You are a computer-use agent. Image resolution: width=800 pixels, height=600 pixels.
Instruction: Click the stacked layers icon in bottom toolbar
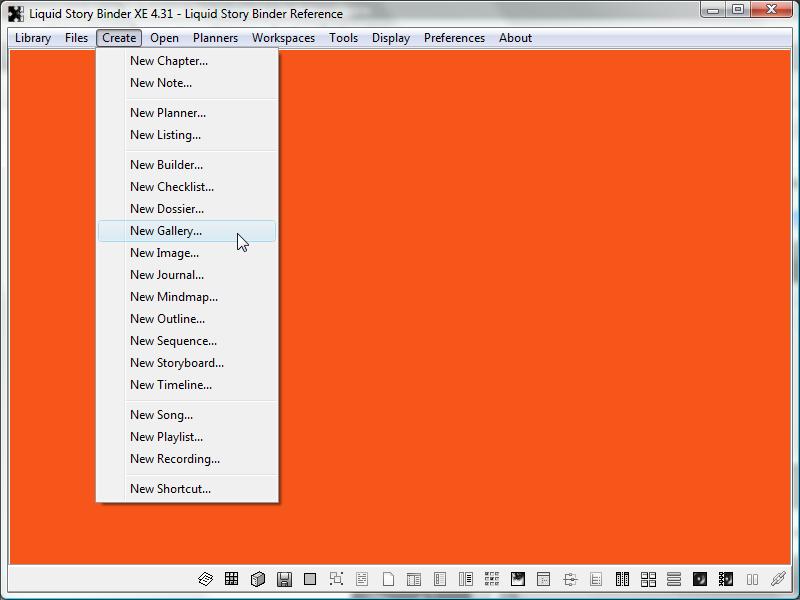point(205,579)
